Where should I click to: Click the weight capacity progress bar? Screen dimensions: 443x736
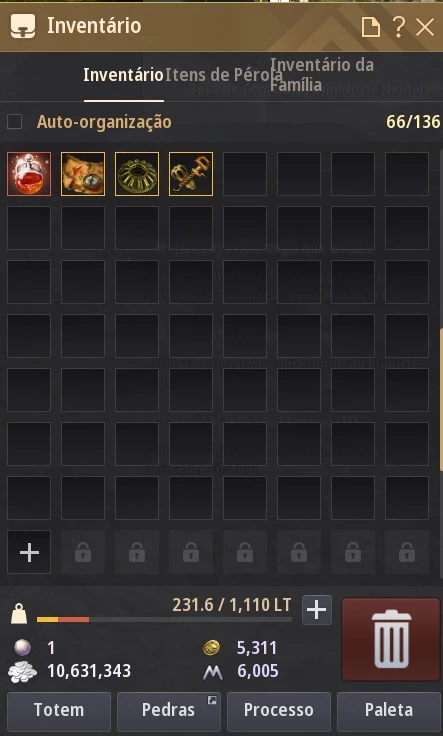pos(164,620)
